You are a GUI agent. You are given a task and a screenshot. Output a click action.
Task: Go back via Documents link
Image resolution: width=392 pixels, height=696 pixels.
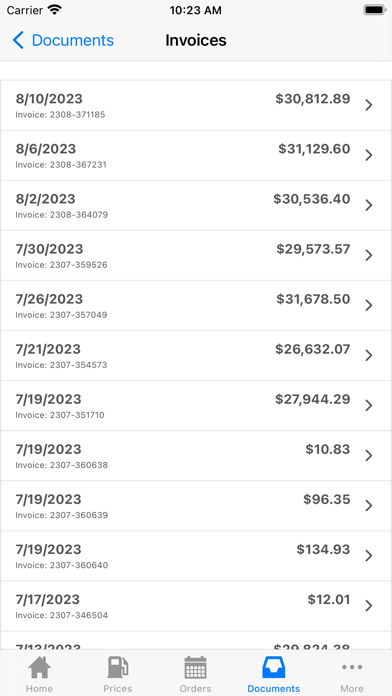73,40
